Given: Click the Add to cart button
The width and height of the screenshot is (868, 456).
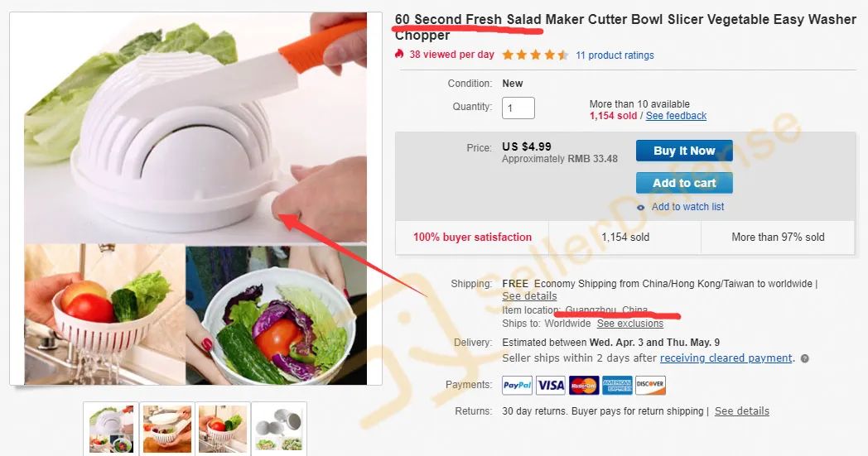Looking at the screenshot, I should point(684,183).
